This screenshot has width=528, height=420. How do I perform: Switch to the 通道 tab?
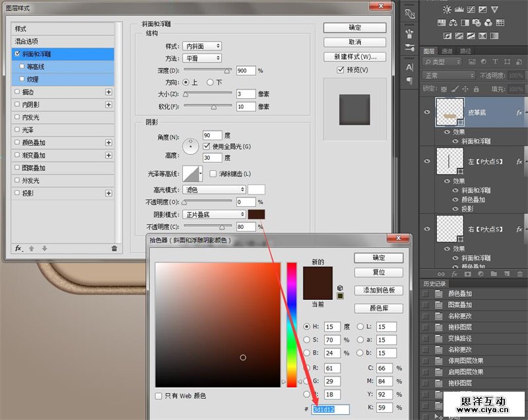coord(447,51)
